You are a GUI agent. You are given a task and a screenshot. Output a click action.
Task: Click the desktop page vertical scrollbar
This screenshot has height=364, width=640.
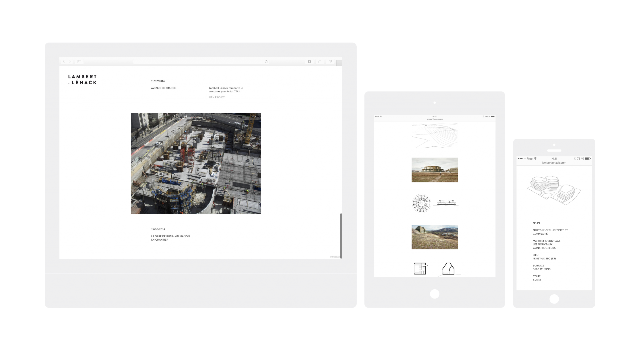click(341, 236)
